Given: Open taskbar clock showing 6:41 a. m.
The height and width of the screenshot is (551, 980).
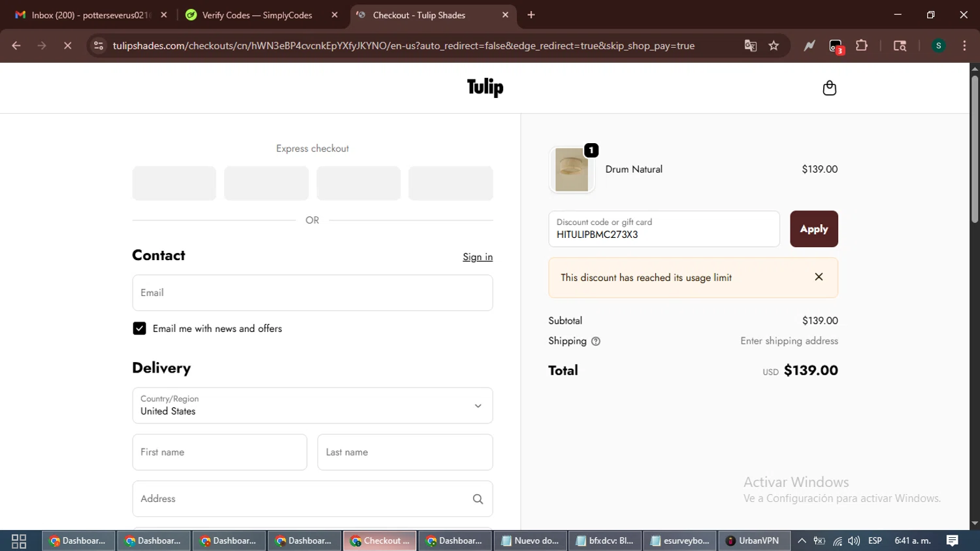Looking at the screenshot, I should coord(913,541).
